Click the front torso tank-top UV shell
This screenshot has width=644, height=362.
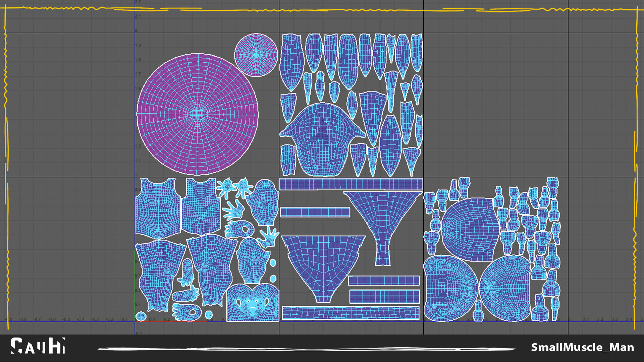[158, 208]
